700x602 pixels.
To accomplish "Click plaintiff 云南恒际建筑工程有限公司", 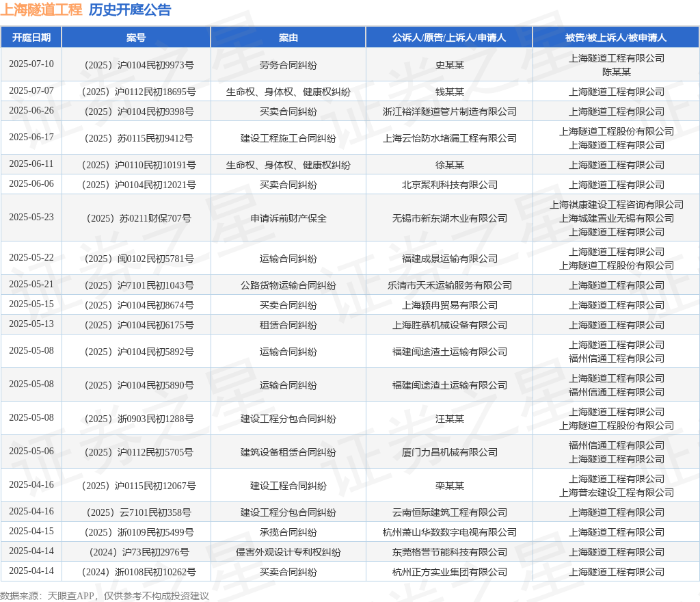I will (x=450, y=512).
